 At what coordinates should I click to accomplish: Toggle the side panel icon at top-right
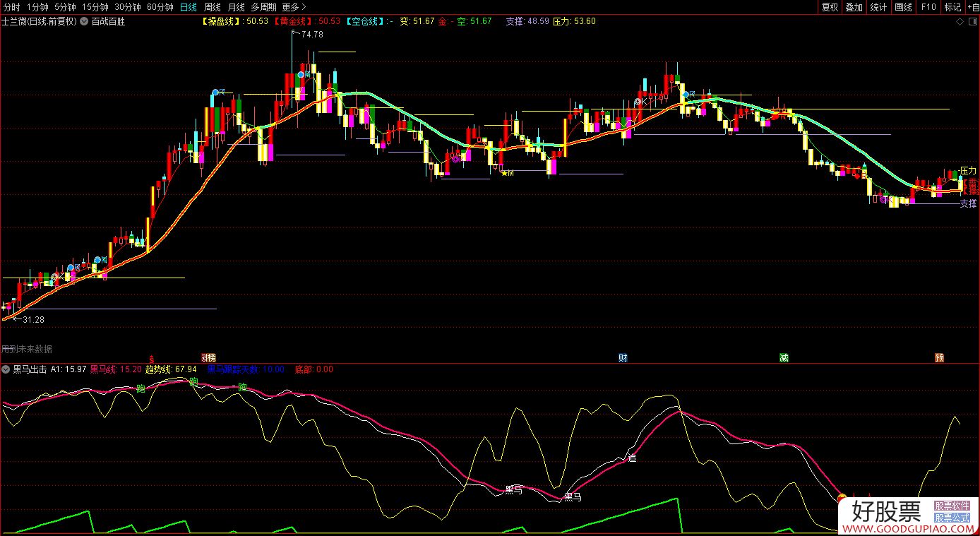click(973, 22)
